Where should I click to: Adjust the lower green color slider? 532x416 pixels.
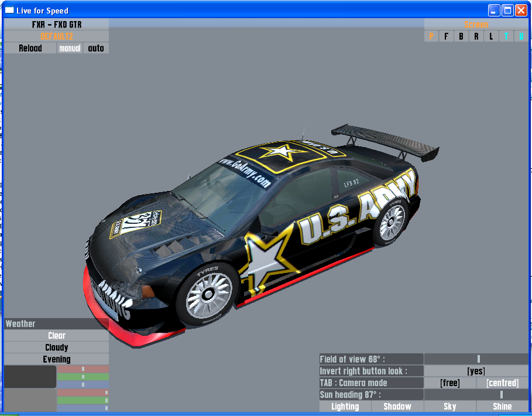coord(83,400)
